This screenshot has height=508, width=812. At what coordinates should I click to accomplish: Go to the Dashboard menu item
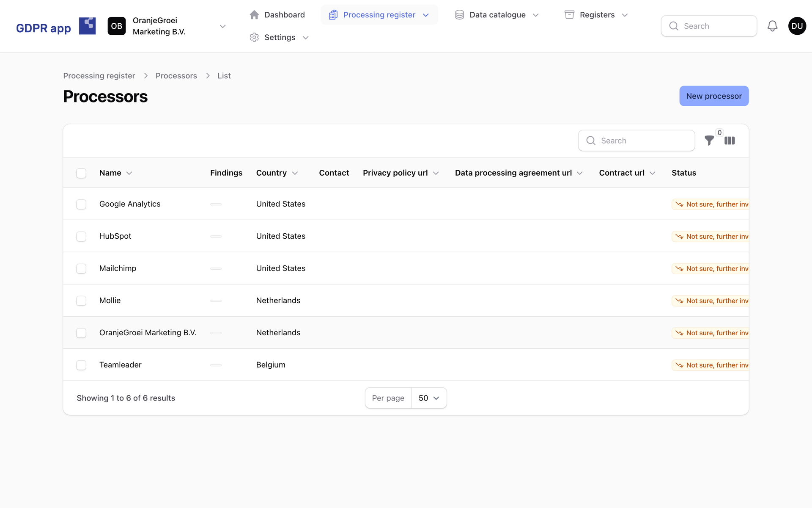point(277,15)
